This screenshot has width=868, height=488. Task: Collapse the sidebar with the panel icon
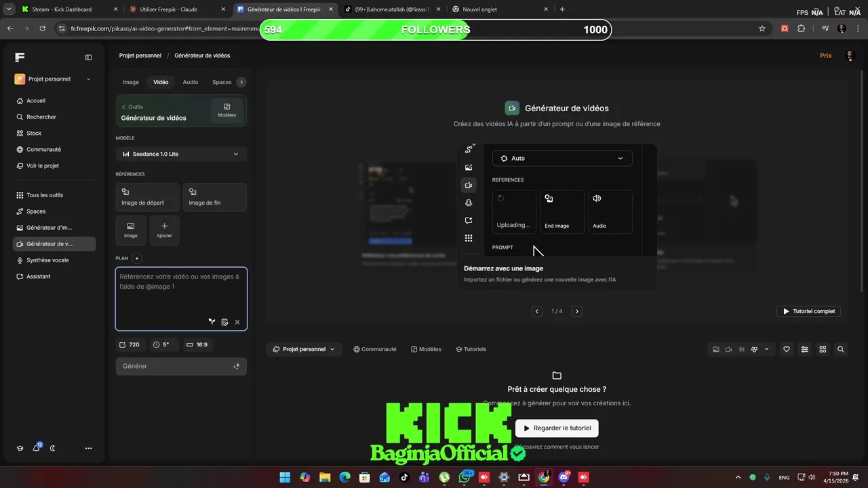click(88, 58)
